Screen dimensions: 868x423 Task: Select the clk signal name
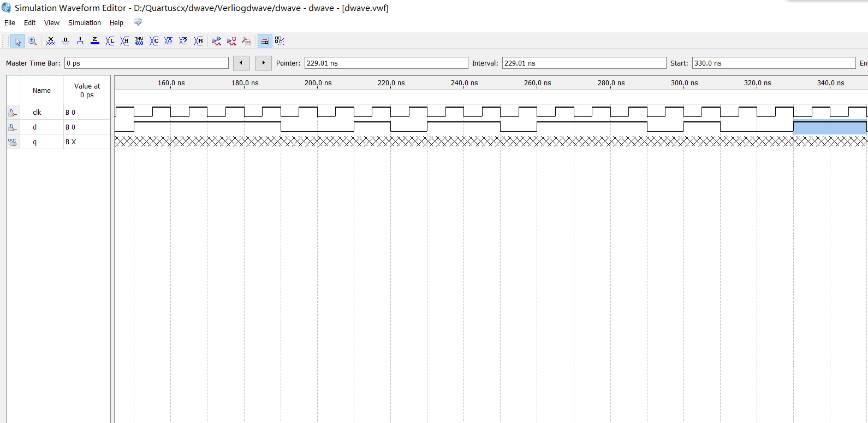[37, 113]
